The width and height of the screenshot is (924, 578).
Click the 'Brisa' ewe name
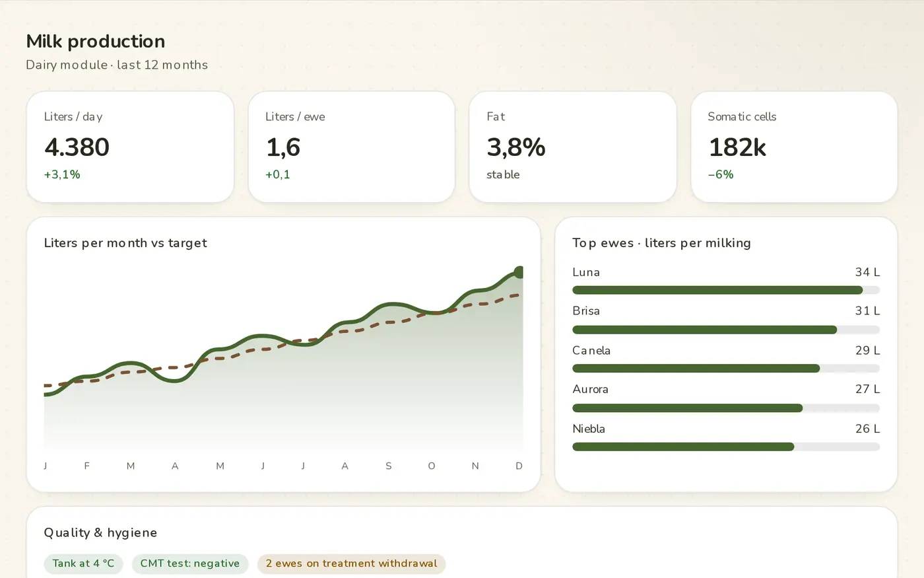click(x=586, y=310)
